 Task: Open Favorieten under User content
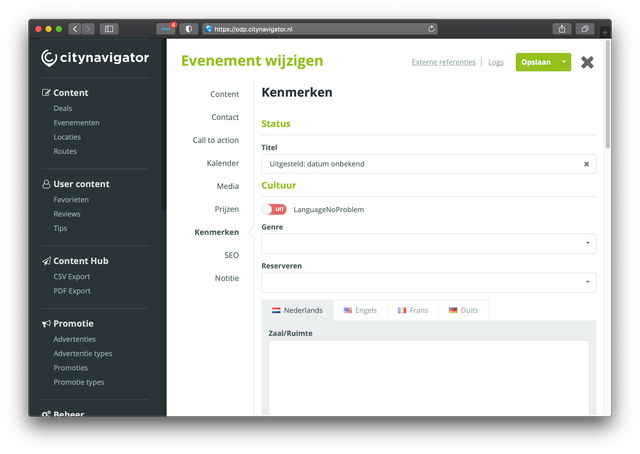tap(71, 200)
